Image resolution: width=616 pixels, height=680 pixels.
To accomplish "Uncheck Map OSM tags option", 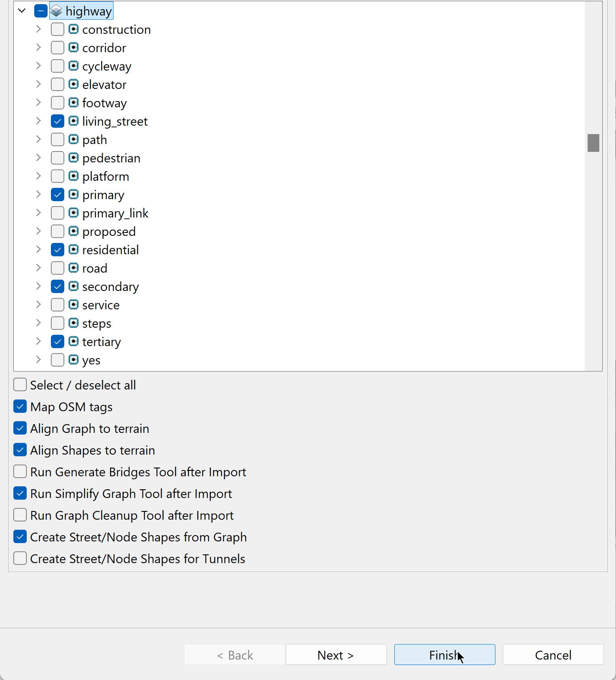I will click(20, 407).
